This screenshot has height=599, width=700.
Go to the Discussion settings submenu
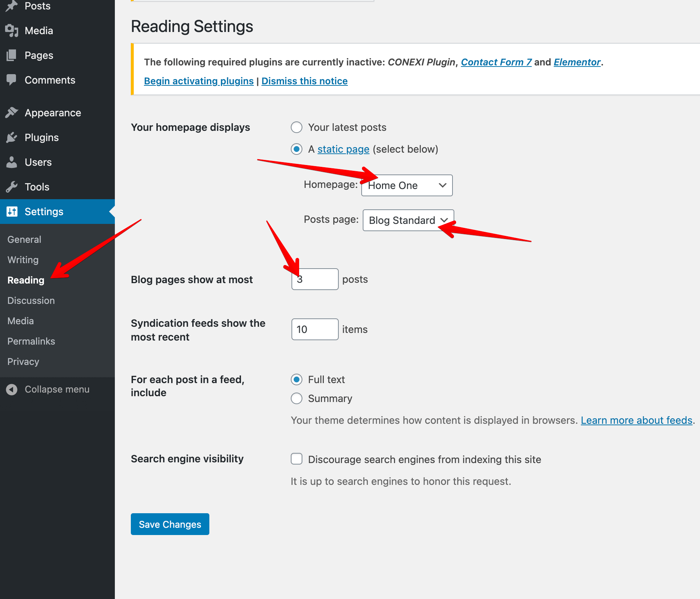coord(31,301)
